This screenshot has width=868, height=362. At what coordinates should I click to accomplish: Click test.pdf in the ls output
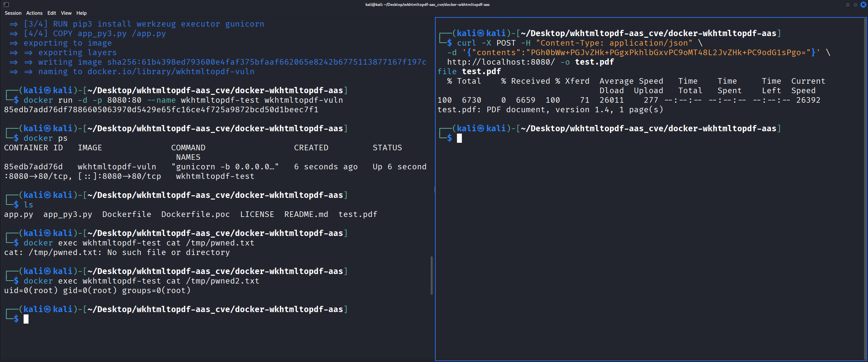click(358, 214)
